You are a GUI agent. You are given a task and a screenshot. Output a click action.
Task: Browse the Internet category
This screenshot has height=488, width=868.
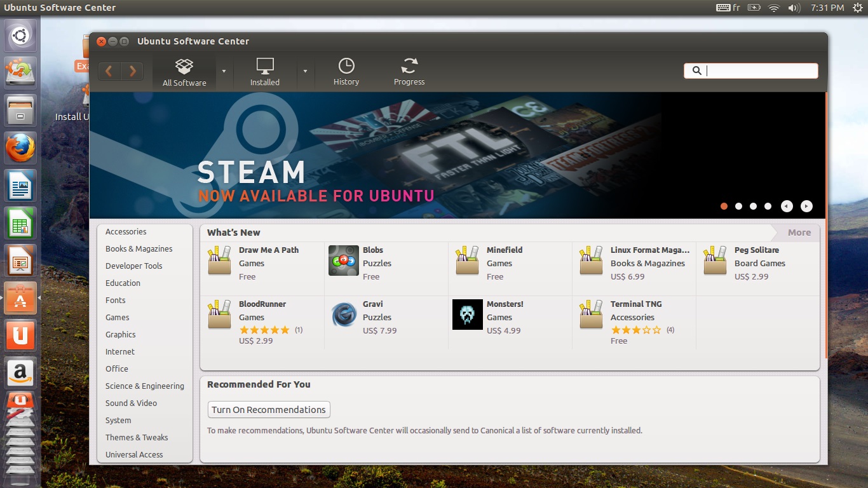(119, 352)
